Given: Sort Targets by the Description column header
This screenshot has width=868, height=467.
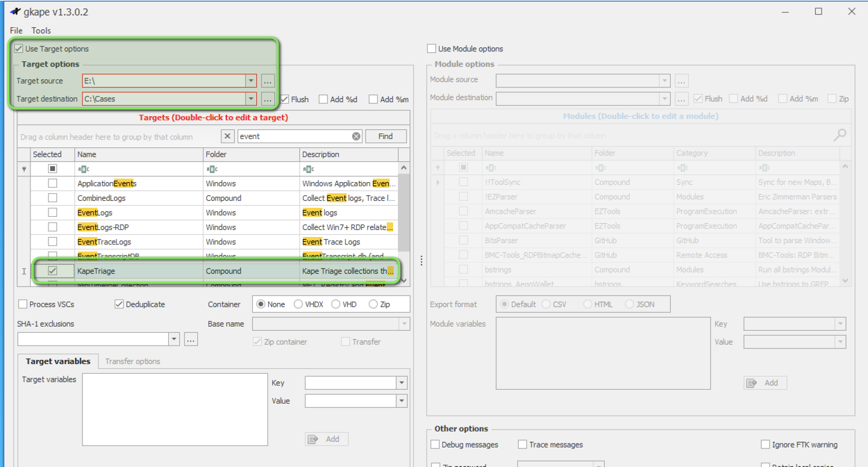Looking at the screenshot, I should point(349,154).
